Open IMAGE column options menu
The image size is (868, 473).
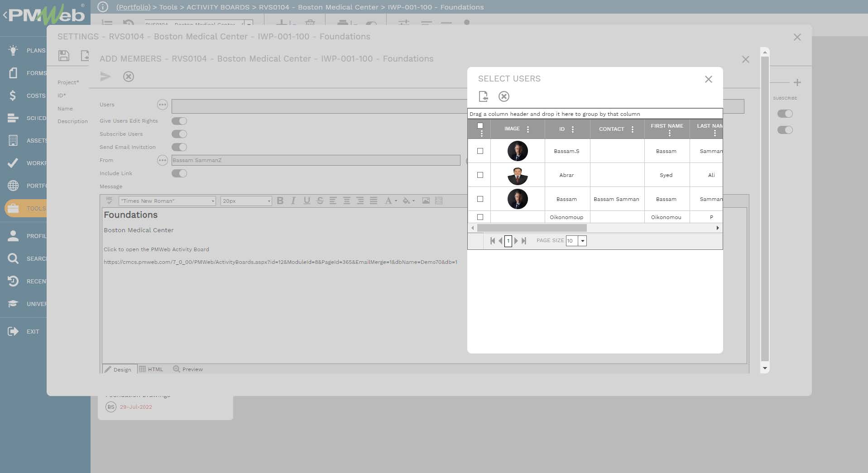pyautogui.click(x=528, y=129)
